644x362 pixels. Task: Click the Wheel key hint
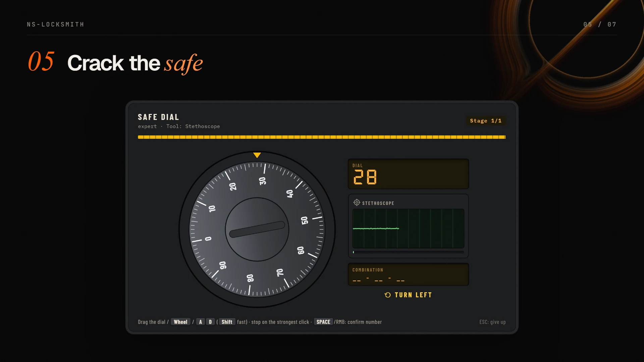tap(180, 322)
